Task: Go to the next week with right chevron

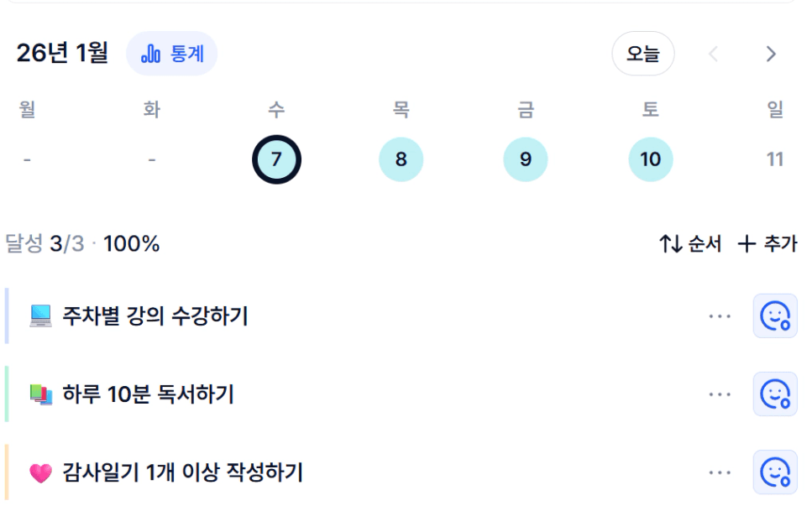Action: [x=771, y=54]
